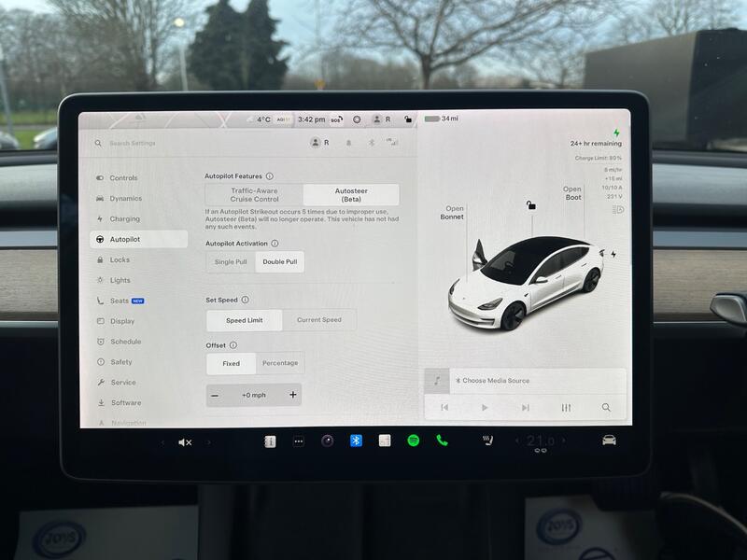Set speed to Speed Limit

coord(245,320)
